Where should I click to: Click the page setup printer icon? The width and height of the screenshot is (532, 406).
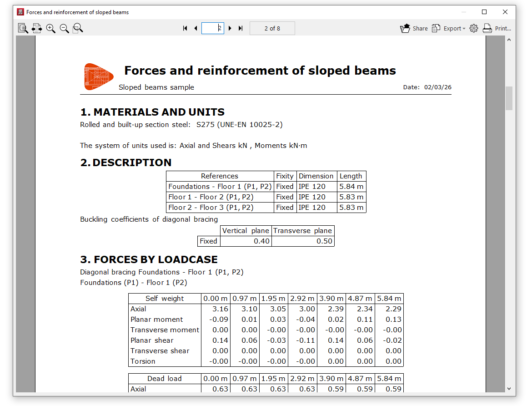[x=37, y=28]
